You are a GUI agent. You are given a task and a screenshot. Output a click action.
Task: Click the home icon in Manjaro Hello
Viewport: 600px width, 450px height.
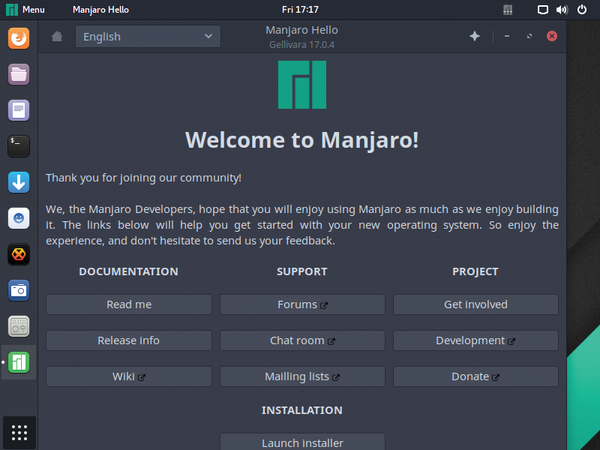point(57,36)
